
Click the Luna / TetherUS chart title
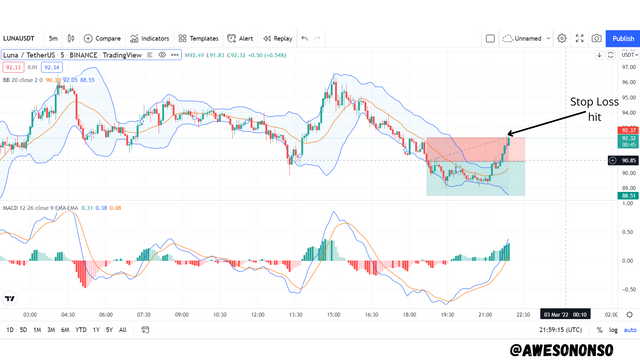pos(72,55)
